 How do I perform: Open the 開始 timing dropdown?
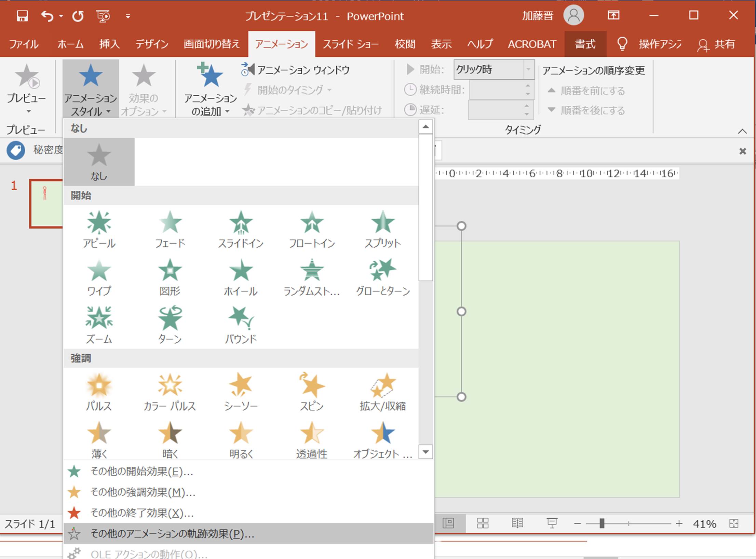(528, 69)
